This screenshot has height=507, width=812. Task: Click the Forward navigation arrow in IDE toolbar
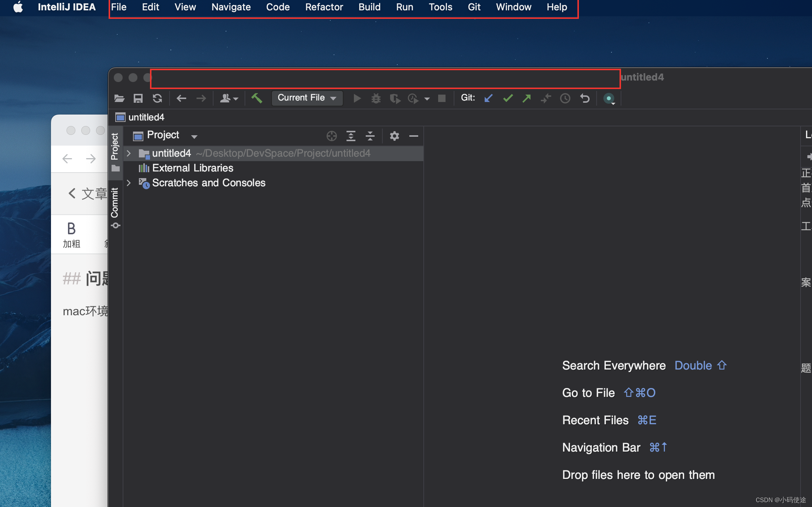click(201, 98)
